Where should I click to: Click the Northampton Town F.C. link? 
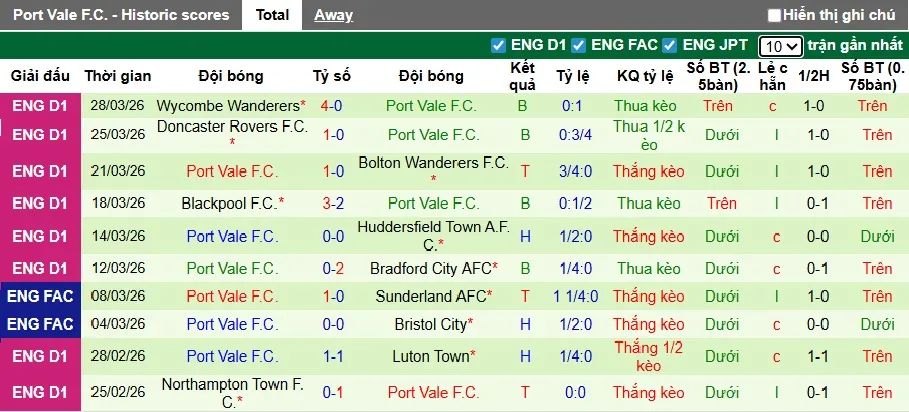click(x=230, y=385)
